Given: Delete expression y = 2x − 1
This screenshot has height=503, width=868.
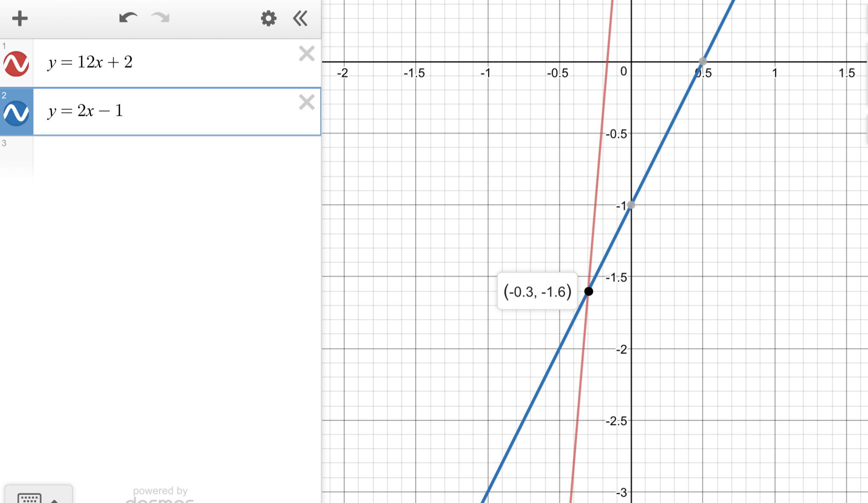Looking at the screenshot, I should [306, 103].
